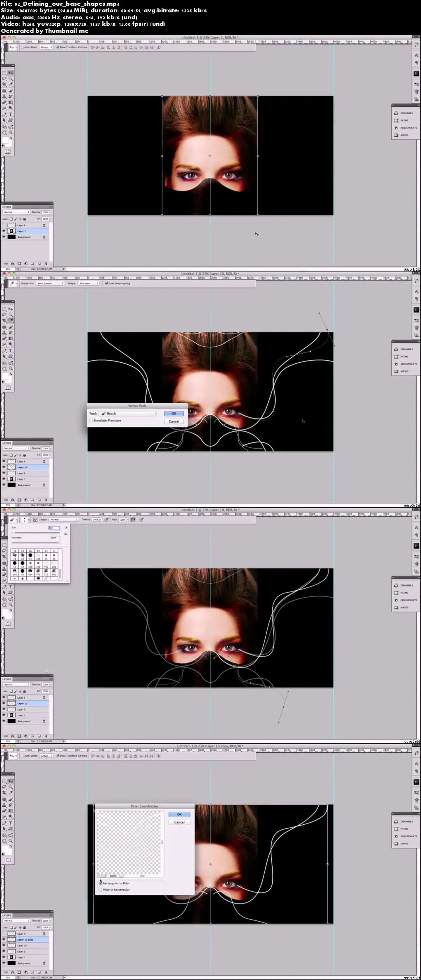Screen dimensions: 421x980
Task: Toggle Quick Mask mode in the first frame
Action: pos(7,152)
